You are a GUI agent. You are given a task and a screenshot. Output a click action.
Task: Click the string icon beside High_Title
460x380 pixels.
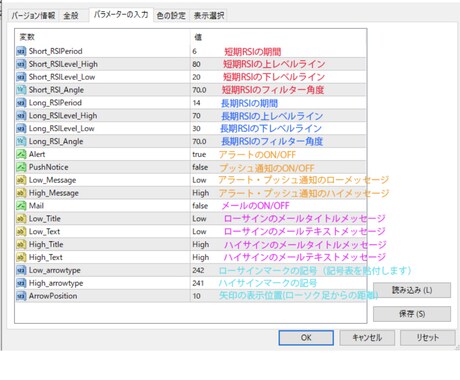click(x=21, y=244)
